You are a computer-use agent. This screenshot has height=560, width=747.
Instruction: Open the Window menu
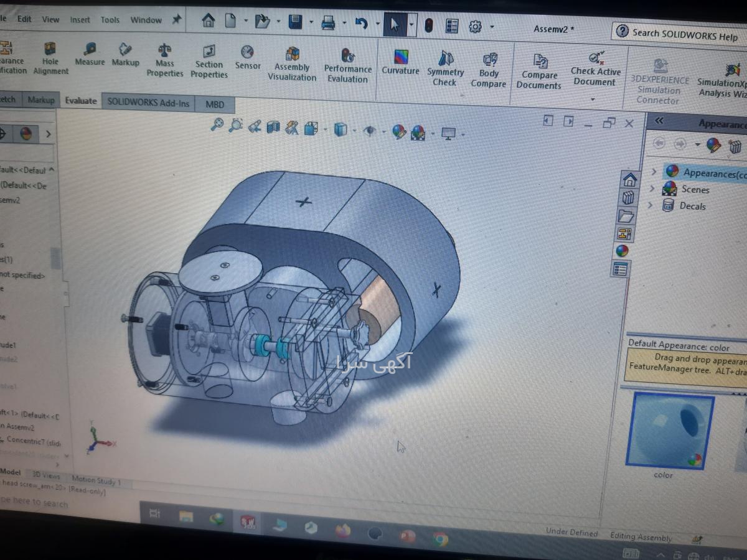click(x=146, y=21)
